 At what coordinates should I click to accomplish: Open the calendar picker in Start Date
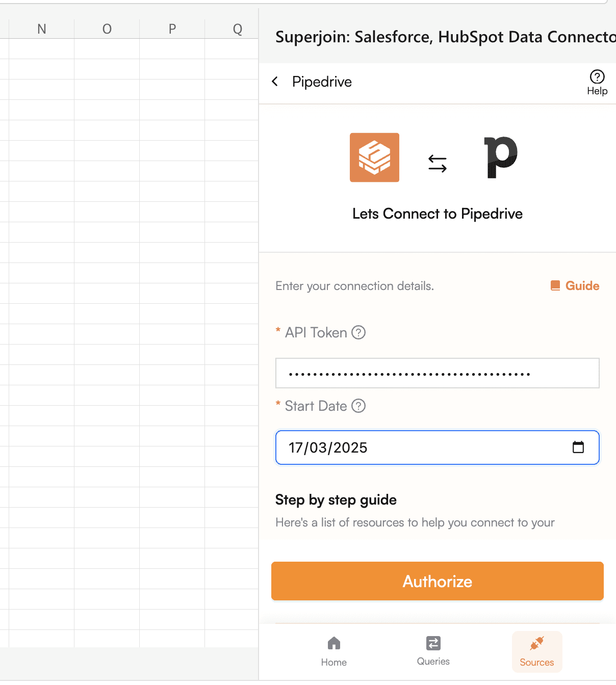[578, 447]
